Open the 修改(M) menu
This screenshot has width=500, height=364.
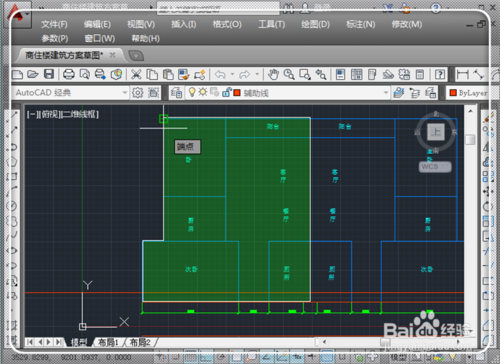click(407, 24)
